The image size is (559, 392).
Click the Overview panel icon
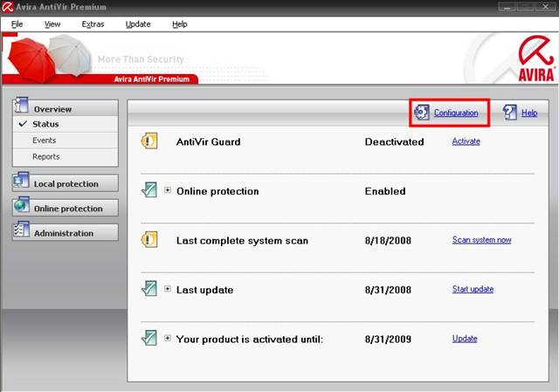coord(22,109)
